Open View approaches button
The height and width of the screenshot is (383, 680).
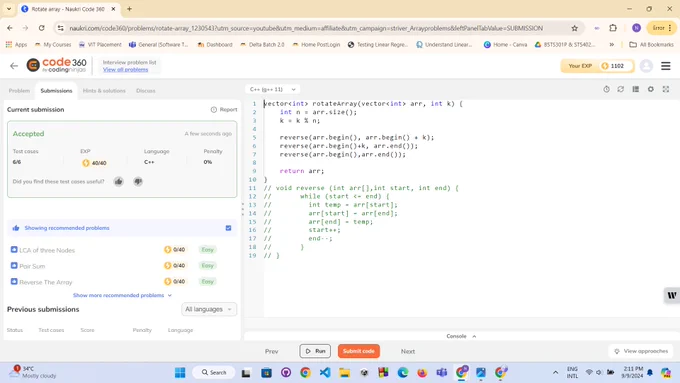coord(641,351)
